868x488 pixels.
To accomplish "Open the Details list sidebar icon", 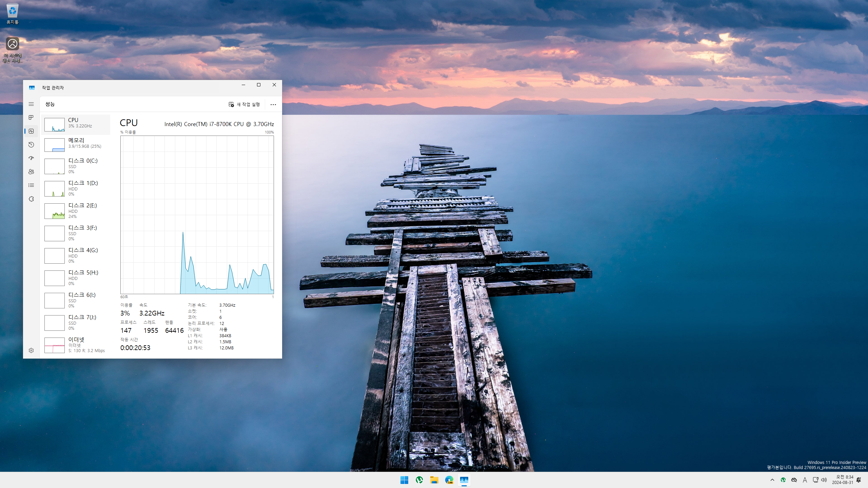I will point(31,185).
